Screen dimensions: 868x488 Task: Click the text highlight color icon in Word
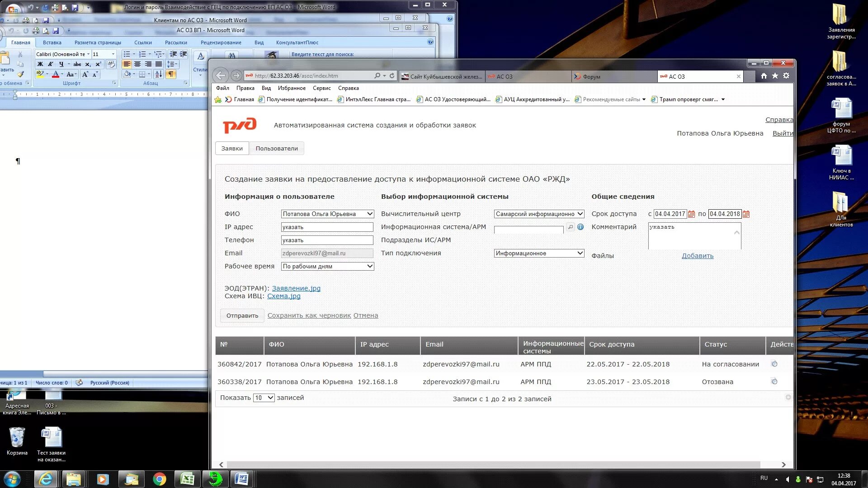coord(40,74)
